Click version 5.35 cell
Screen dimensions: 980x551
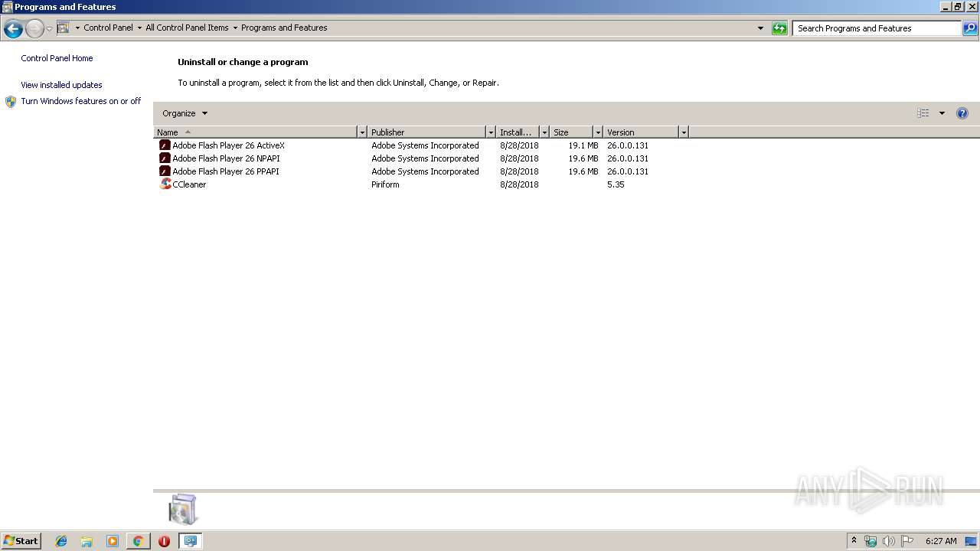tap(616, 184)
